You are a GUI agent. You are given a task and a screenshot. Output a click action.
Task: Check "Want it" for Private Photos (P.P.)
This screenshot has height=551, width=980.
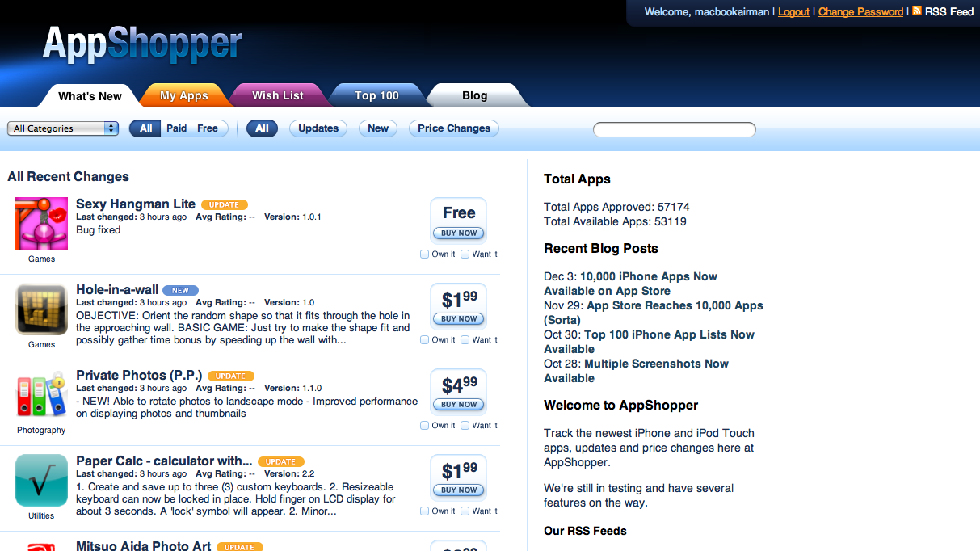(x=465, y=426)
